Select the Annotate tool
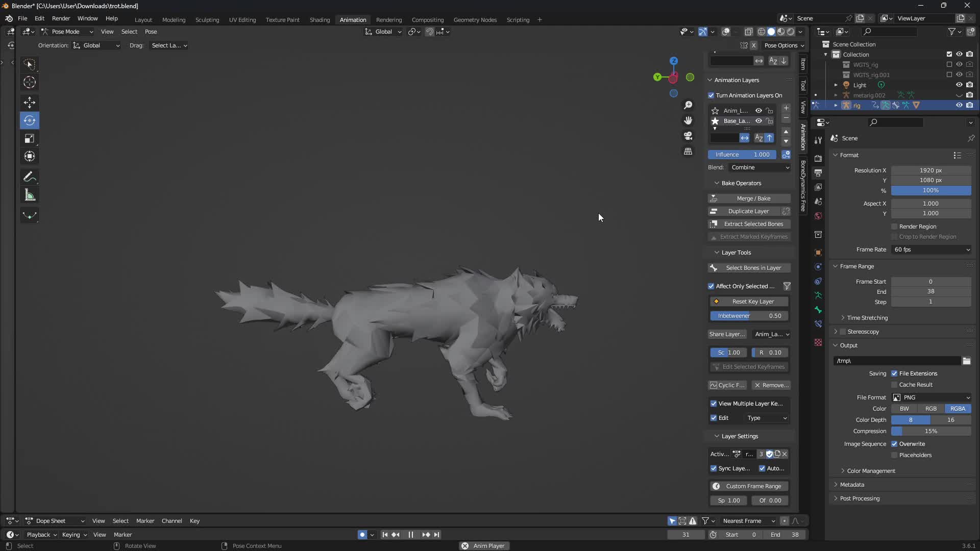 tap(29, 177)
